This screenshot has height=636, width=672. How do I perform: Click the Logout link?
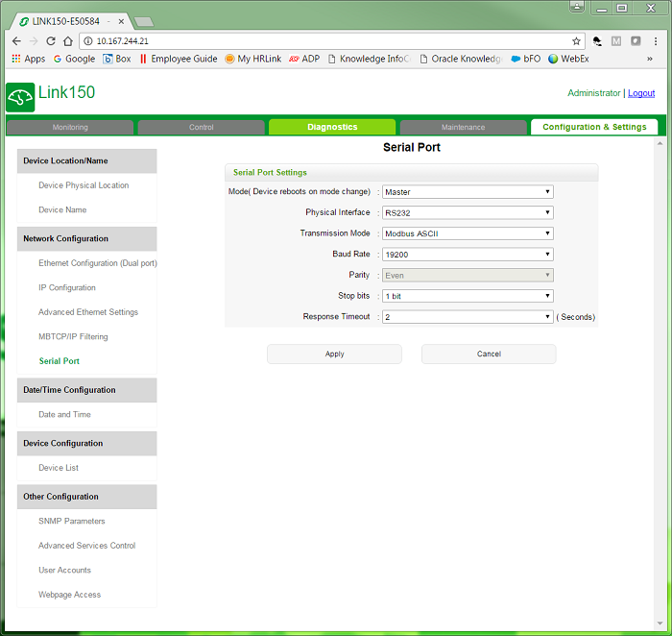(x=641, y=93)
